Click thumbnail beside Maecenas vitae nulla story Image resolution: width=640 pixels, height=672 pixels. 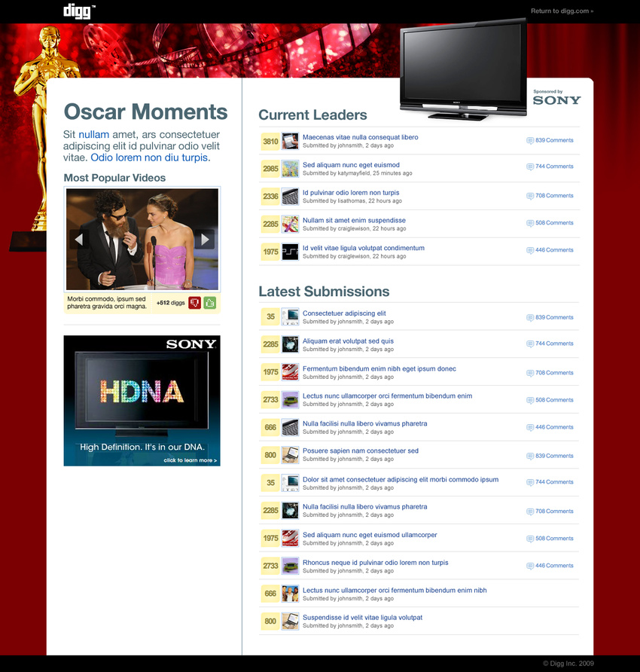point(290,142)
